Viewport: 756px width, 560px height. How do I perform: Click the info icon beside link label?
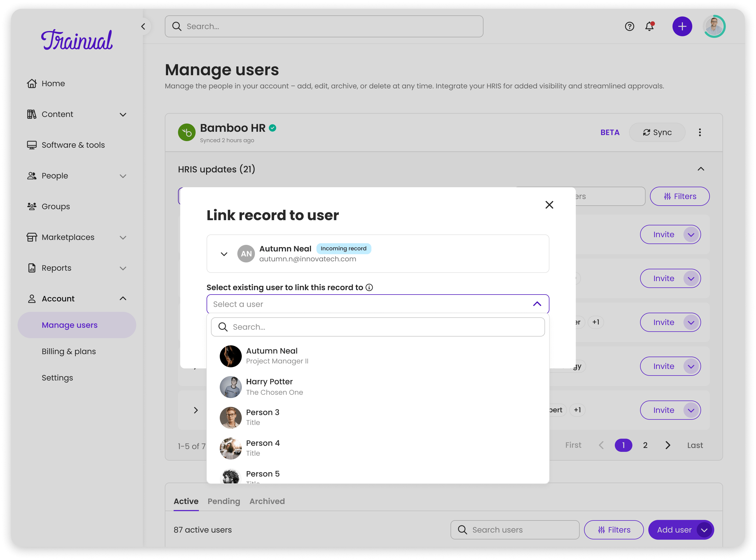[369, 287]
